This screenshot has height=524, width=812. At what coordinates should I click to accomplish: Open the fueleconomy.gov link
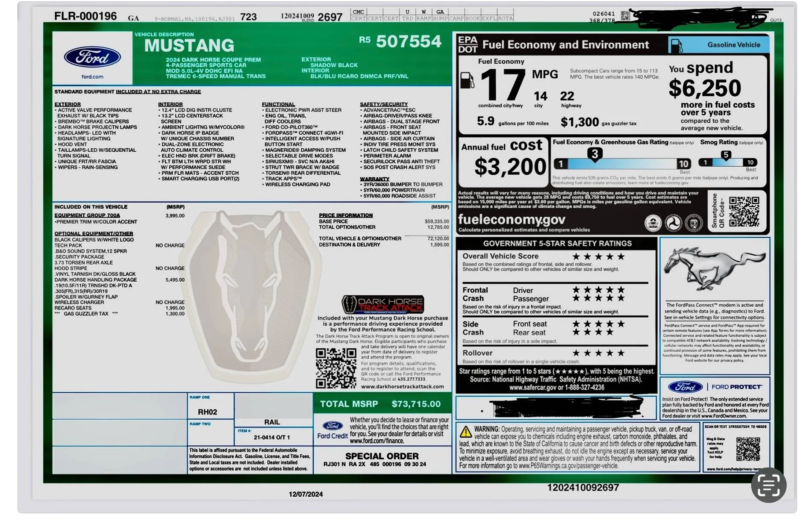coord(512,220)
